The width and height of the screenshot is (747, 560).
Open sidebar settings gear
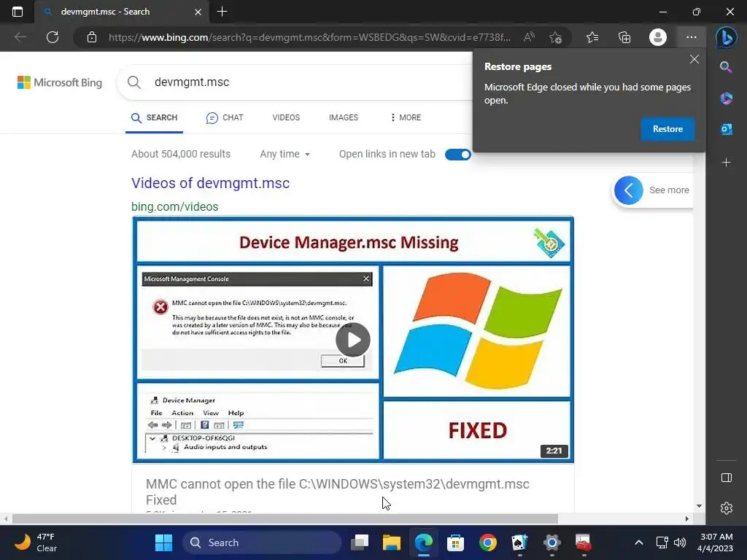(x=726, y=508)
